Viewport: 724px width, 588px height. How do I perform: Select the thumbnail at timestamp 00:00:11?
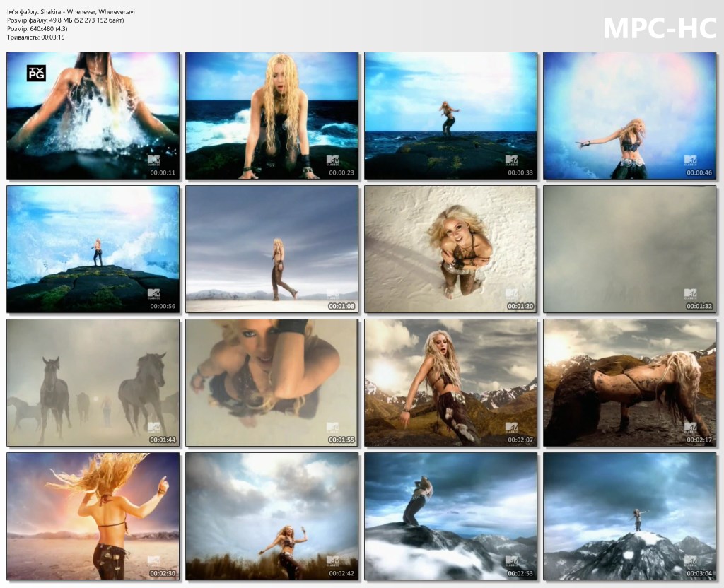tap(93, 115)
